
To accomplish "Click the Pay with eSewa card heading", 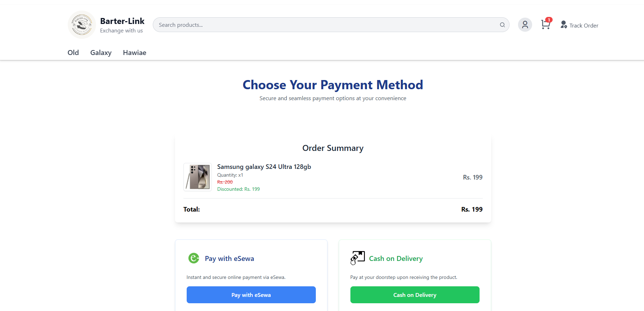I will click(x=229, y=258).
